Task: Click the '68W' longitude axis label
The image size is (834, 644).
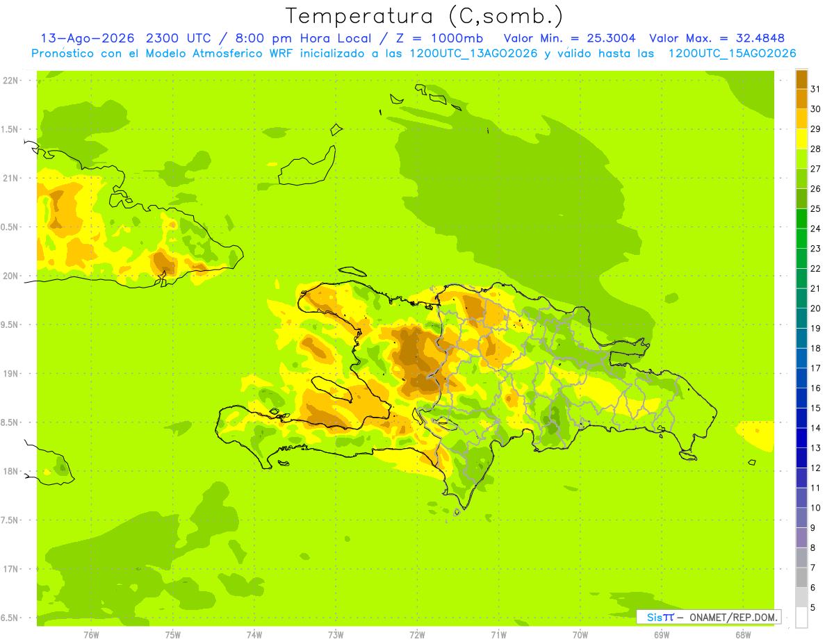Action: pos(743,636)
